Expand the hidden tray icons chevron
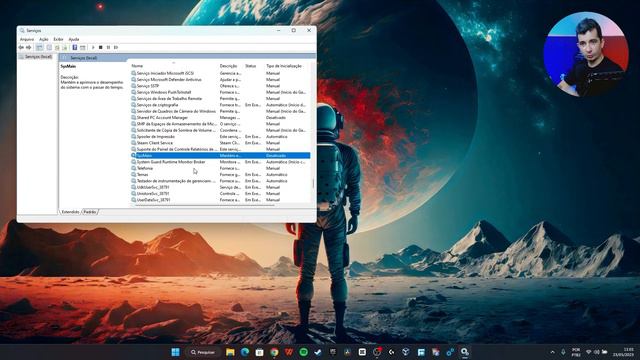Screen dimensions: 640x360 [x=553, y=352]
